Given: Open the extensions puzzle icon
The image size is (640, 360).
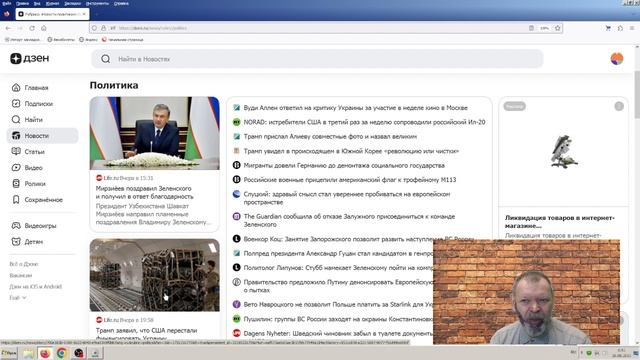Looking at the screenshot, I should (x=620, y=28).
